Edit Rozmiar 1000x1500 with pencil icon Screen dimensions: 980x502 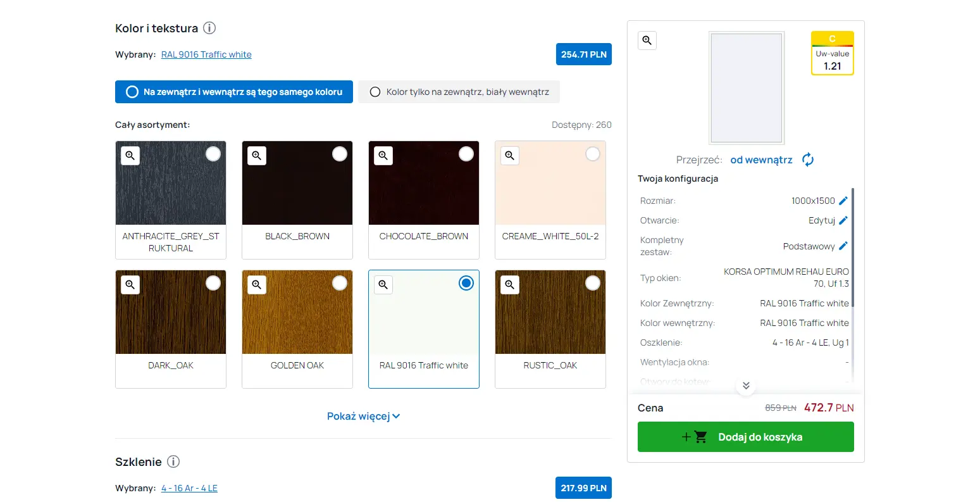click(x=843, y=201)
